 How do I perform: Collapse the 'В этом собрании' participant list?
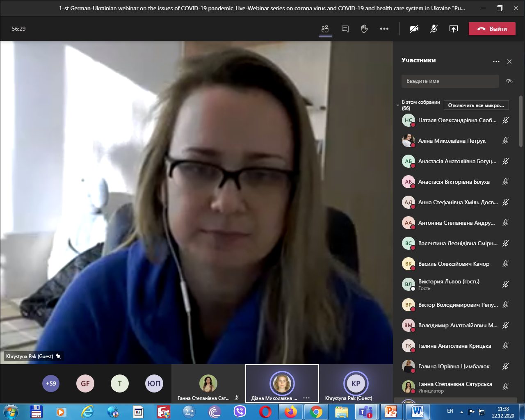[x=398, y=105]
